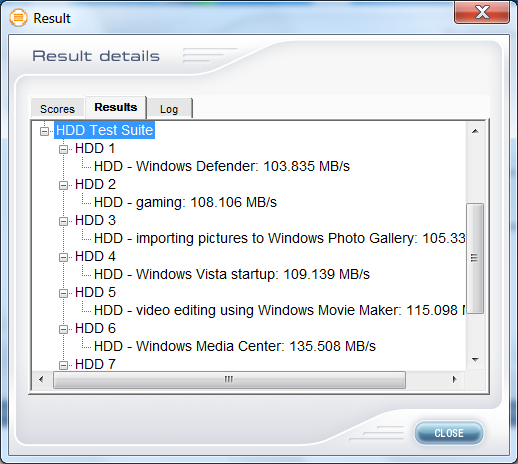Screen dimensions: 518x464
Task: Click the vertical scrollbar thumb
Action: point(475,259)
